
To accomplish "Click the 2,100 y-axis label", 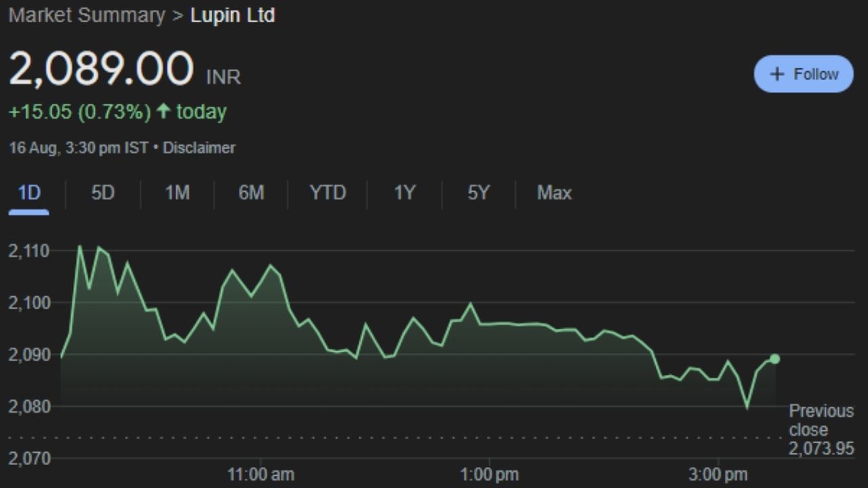I will (x=28, y=302).
